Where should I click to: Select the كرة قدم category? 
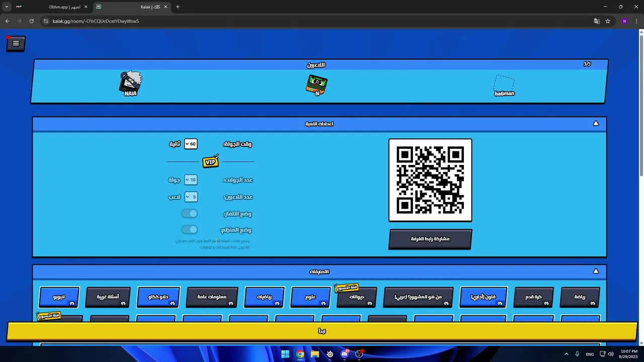click(x=534, y=297)
